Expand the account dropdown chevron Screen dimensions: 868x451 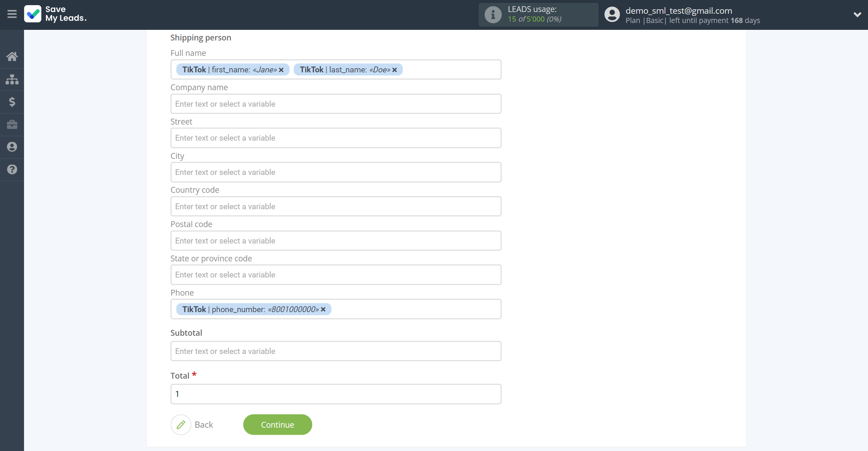pos(857,15)
